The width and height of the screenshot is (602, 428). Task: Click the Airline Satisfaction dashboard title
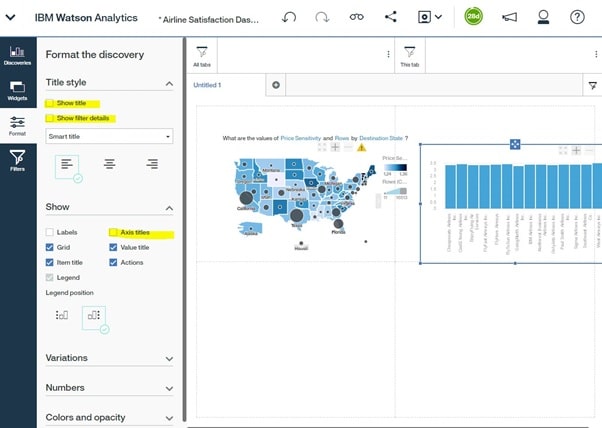(x=208, y=20)
